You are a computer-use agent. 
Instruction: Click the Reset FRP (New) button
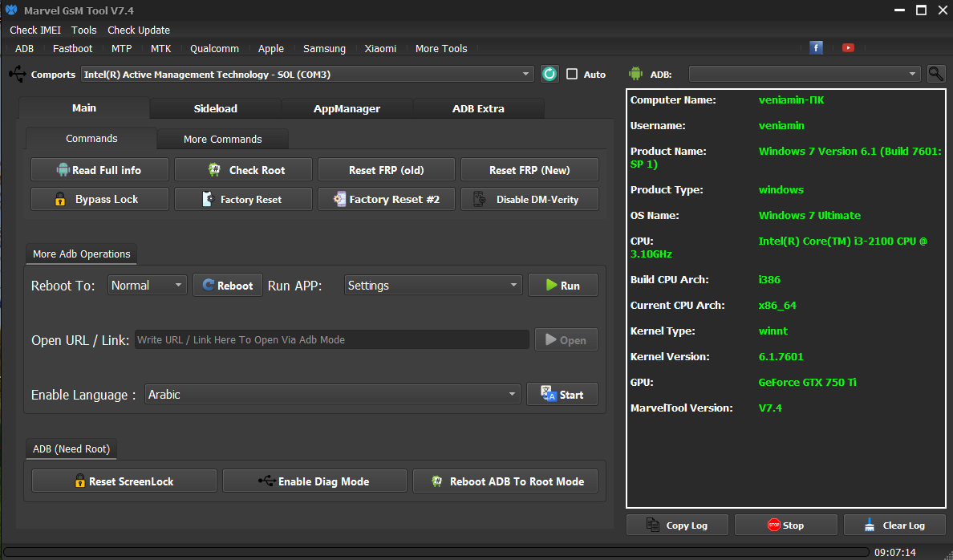click(x=529, y=169)
